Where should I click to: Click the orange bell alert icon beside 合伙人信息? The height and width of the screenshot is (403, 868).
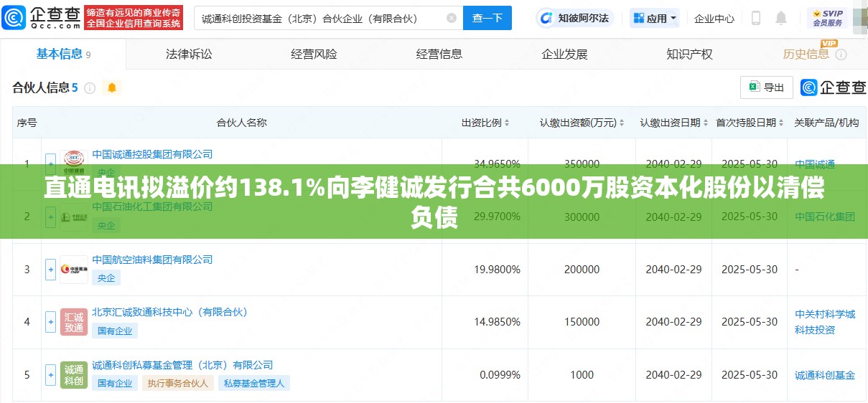coord(111,87)
